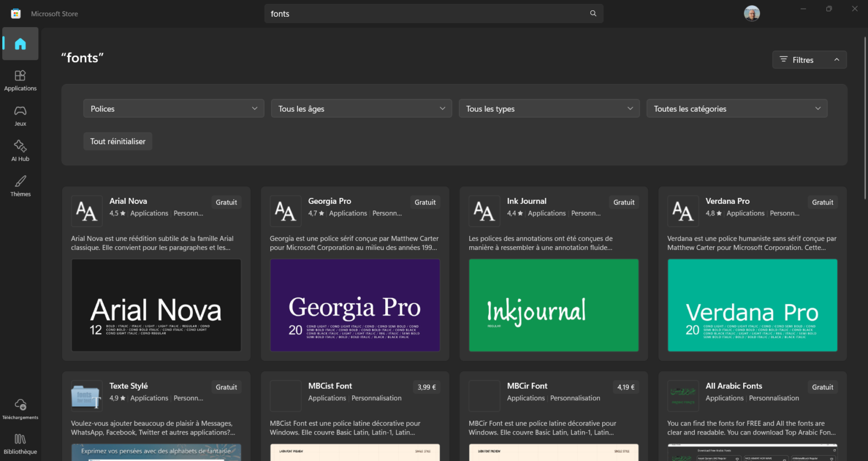This screenshot has width=868, height=461.
Task: Click the 3,99 € price on MBCist Font
Action: pyautogui.click(x=427, y=387)
